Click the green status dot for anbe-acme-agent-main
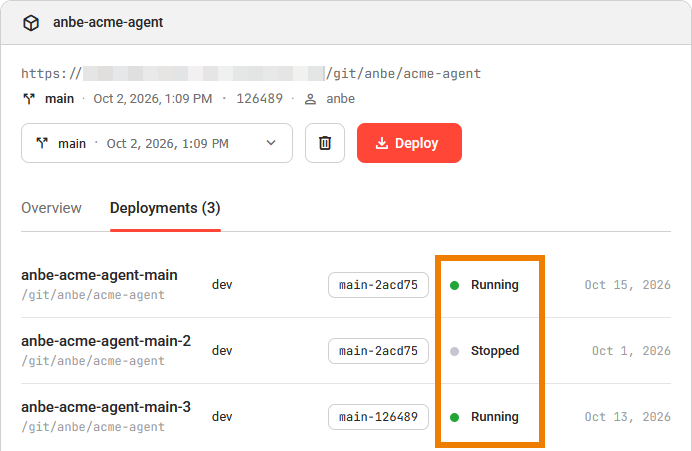This screenshot has width=692, height=451. pyautogui.click(x=455, y=286)
